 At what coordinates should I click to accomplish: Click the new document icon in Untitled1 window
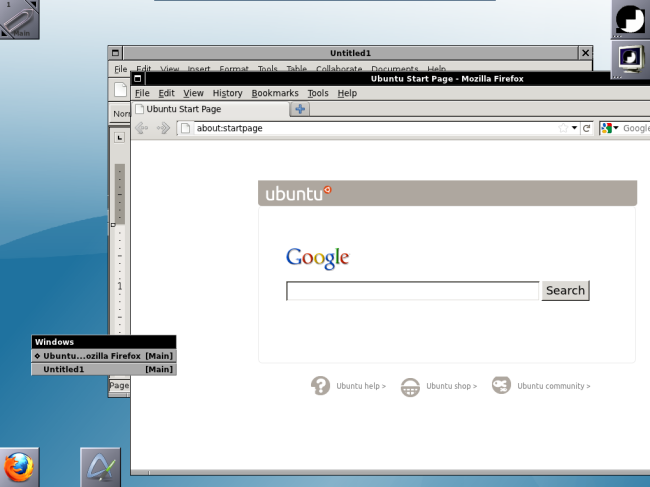(120, 90)
